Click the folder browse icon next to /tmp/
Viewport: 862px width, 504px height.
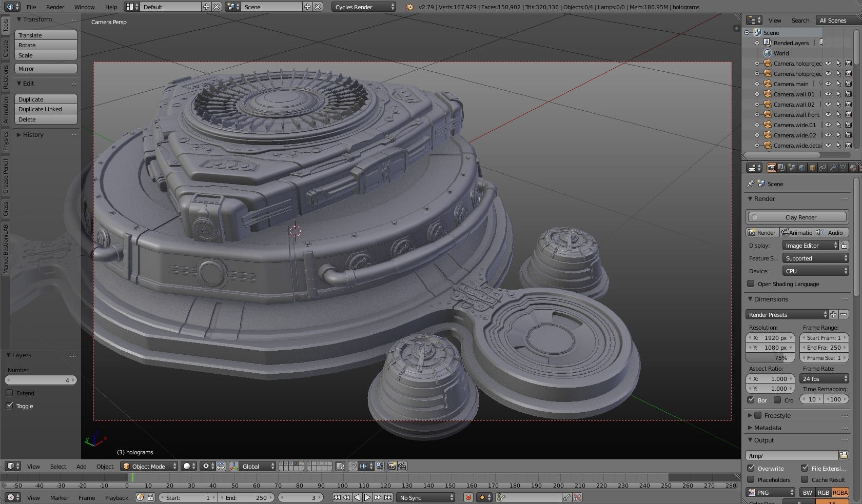(x=844, y=455)
